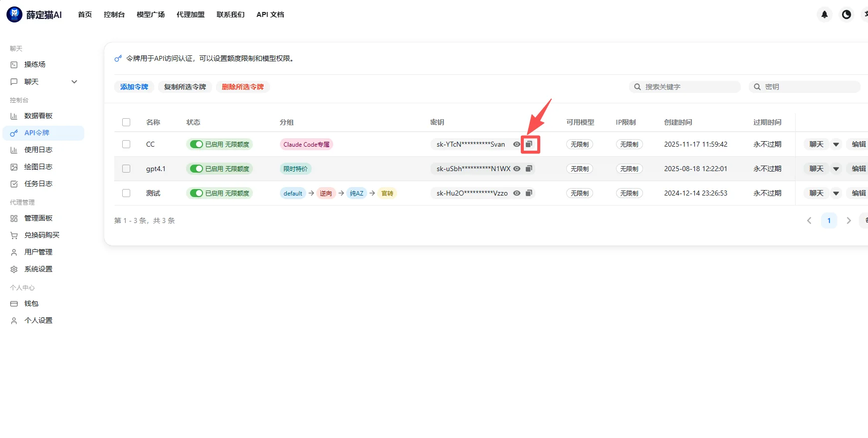This screenshot has width=868, height=438.
Task: Click the 逆向 group tag
Action: pos(326,193)
